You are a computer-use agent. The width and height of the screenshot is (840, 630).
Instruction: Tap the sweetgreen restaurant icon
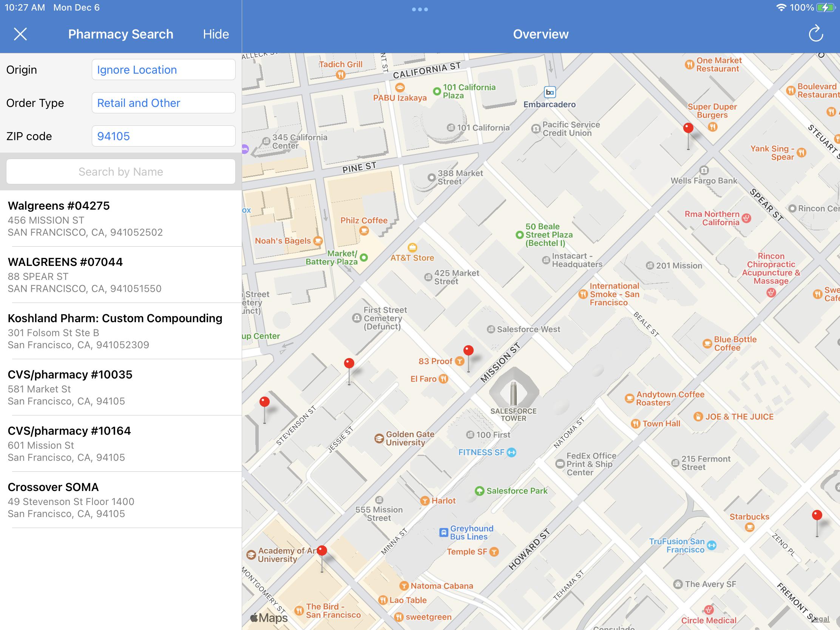pos(399,617)
